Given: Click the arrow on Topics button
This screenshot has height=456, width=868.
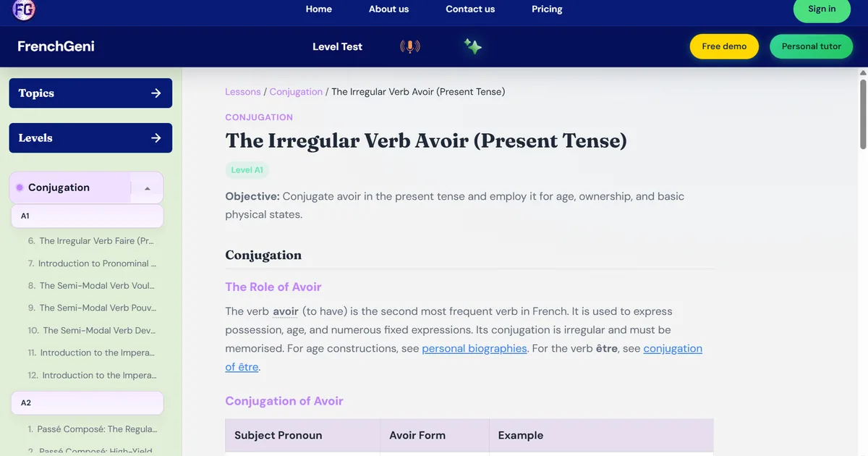Looking at the screenshot, I should [156, 93].
